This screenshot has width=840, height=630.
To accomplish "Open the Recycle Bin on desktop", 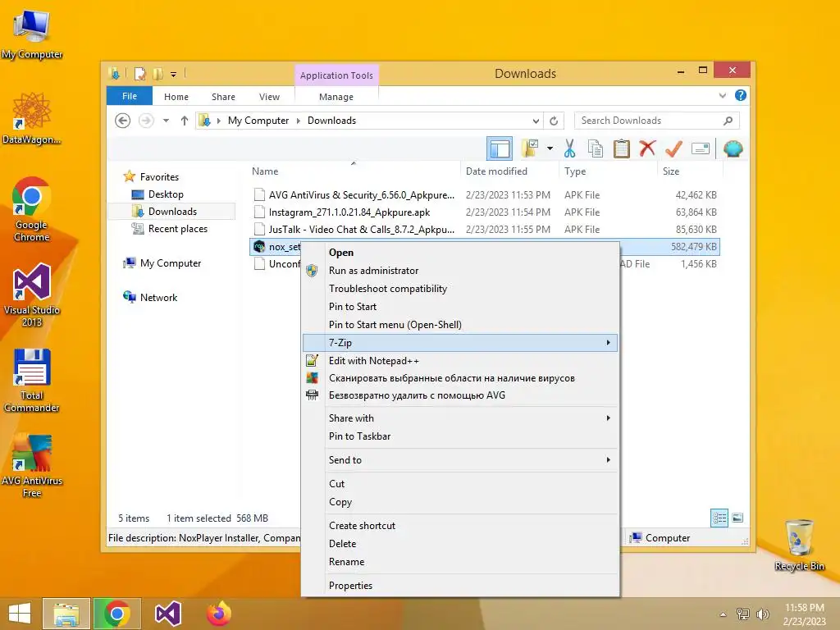I will tap(799, 545).
